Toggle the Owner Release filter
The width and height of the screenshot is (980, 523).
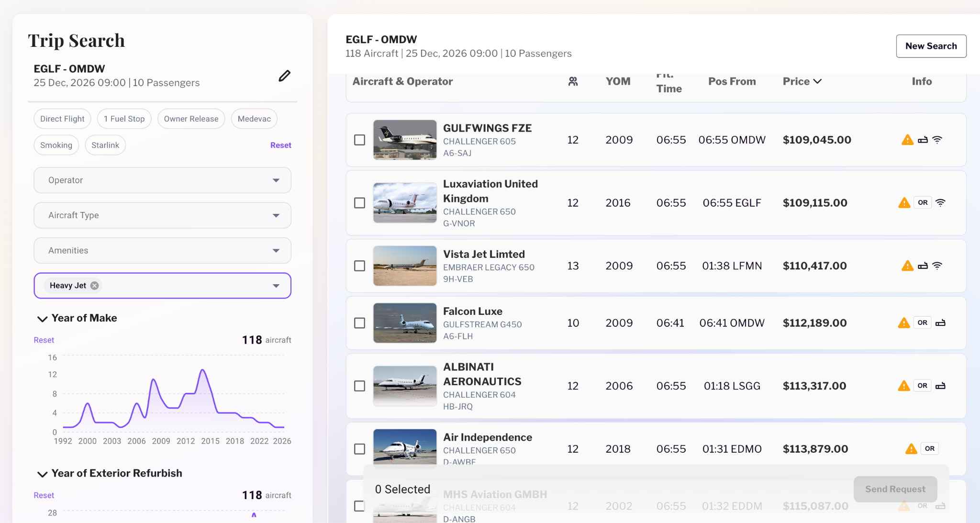tap(191, 119)
